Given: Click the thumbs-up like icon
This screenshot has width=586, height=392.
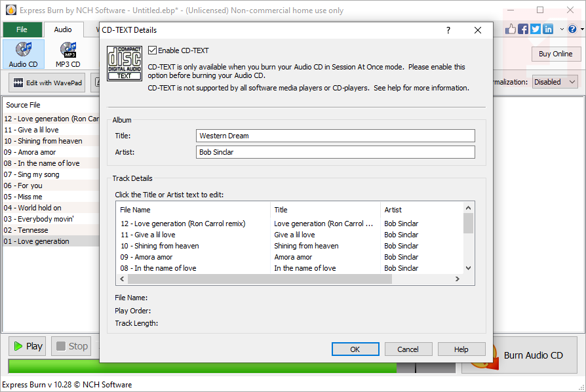Looking at the screenshot, I should 510,29.
